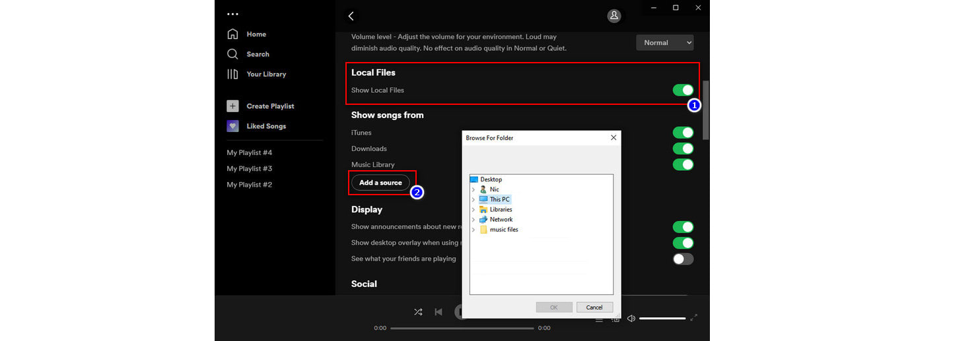Expand the Nic folder node
Image resolution: width=980 pixels, height=341 pixels.
tap(473, 189)
